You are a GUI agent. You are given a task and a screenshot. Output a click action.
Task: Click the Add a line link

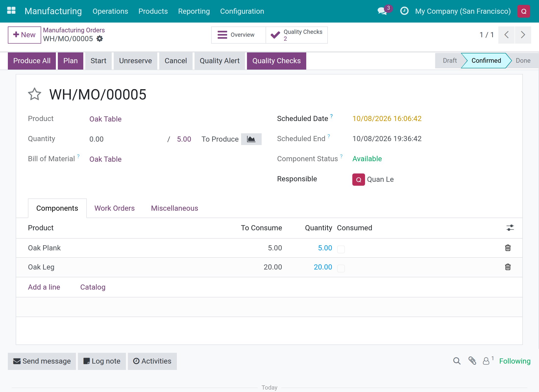[x=44, y=287]
